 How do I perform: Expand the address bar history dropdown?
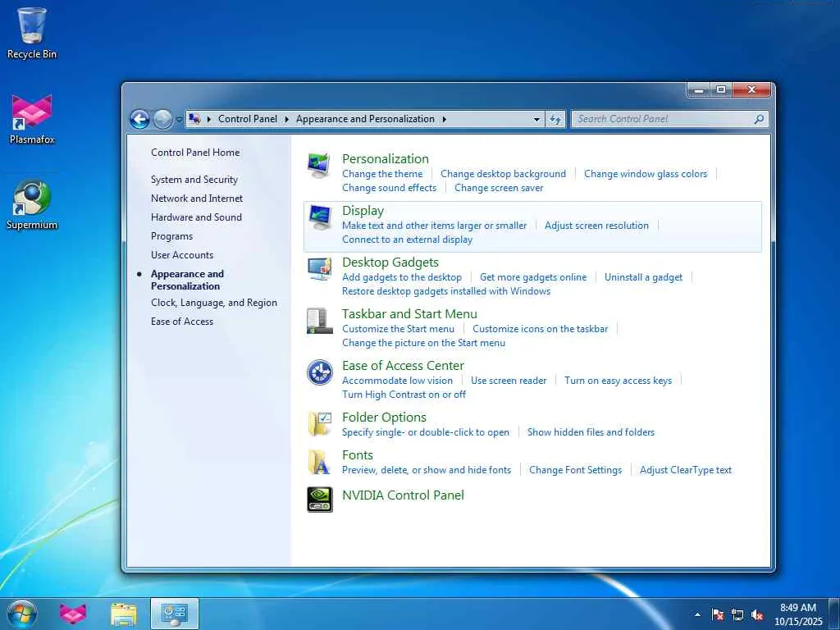(536, 119)
